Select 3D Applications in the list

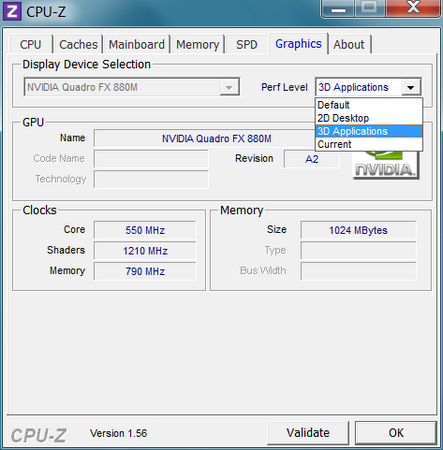(369, 131)
